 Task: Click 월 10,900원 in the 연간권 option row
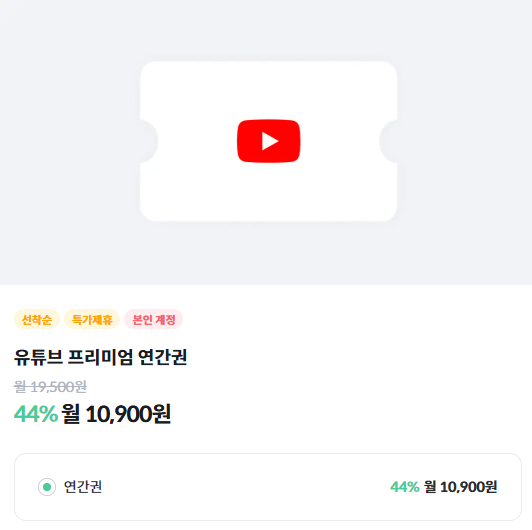pos(460,487)
